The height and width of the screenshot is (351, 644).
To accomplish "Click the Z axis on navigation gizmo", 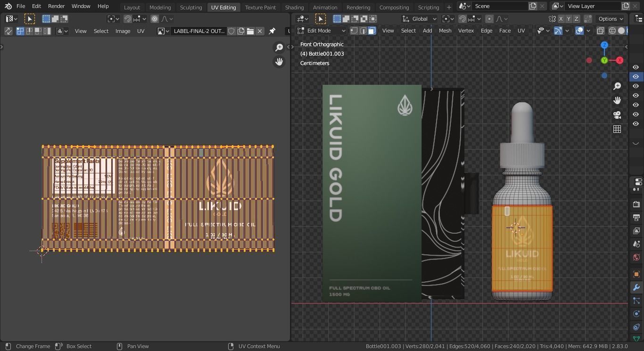I will pos(604,45).
